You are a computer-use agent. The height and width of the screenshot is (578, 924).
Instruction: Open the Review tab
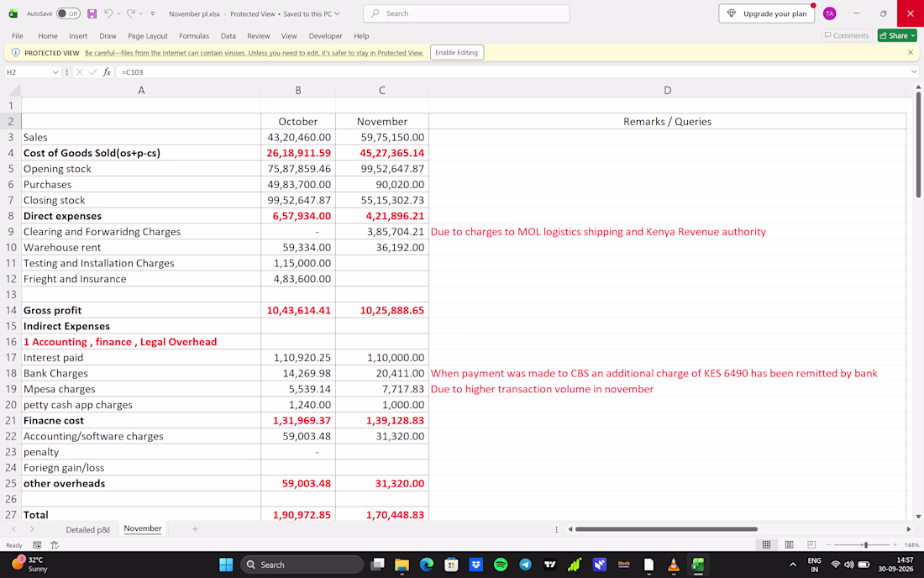tap(258, 36)
